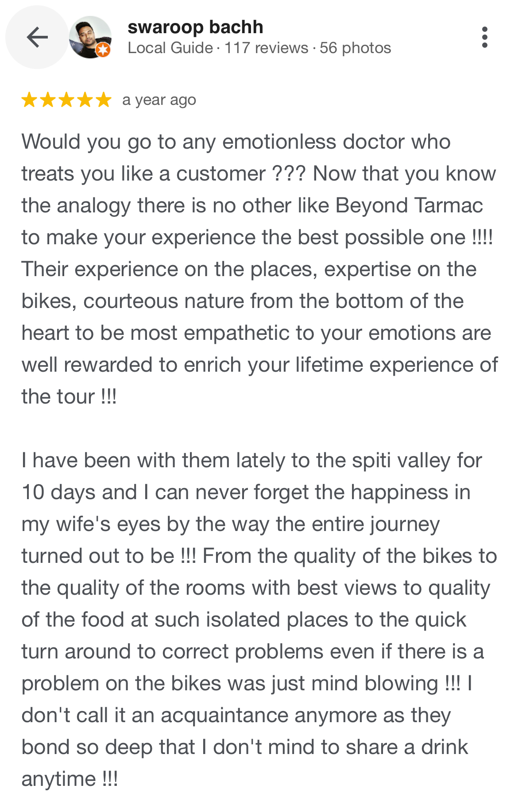This screenshot has width=522, height=812.
Task: Open reviewer name swaroop bachh
Action: point(195,27)
